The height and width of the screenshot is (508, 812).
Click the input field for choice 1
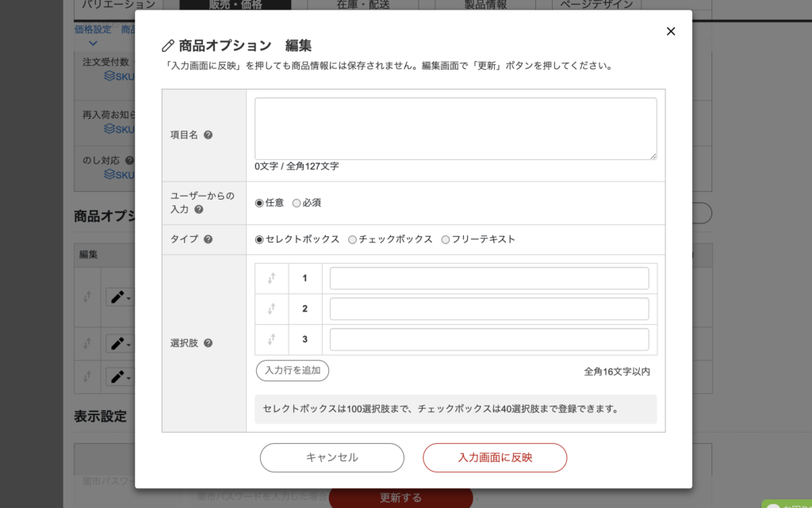pyautogui.click(x=489, y=278)
